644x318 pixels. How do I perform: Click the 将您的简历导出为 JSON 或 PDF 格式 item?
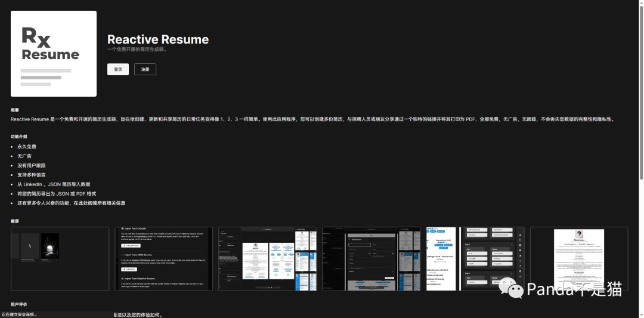[57, 193]
